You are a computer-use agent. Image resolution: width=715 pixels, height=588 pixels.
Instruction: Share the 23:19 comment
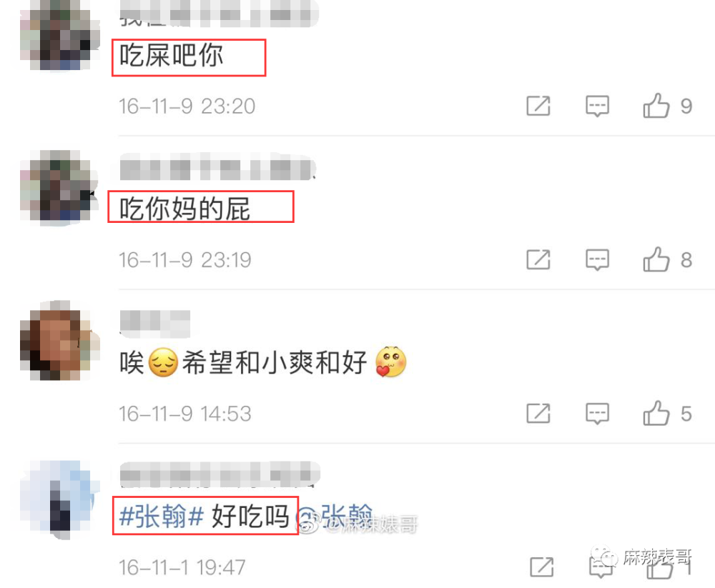(538, 260)
